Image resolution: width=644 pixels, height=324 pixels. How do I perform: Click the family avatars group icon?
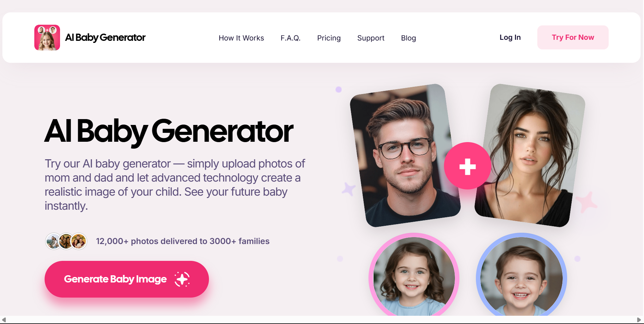[66, 241]
